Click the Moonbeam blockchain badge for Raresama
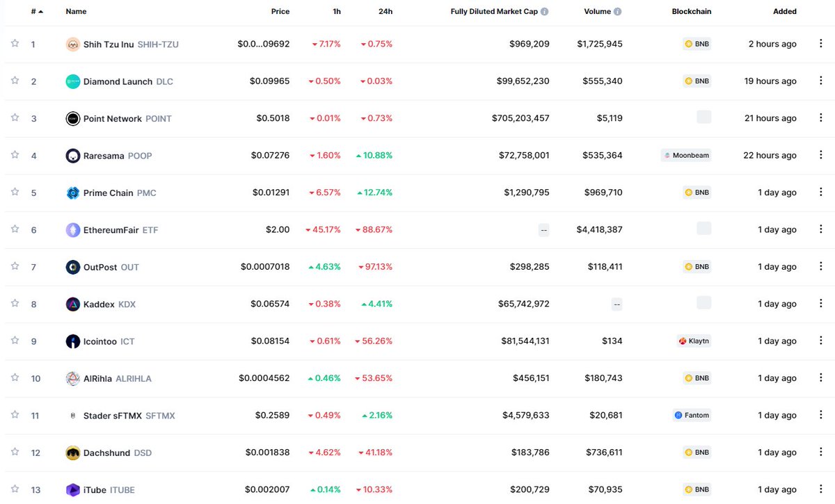This screenshot has height=504, width=835. [x=686, y=156]
